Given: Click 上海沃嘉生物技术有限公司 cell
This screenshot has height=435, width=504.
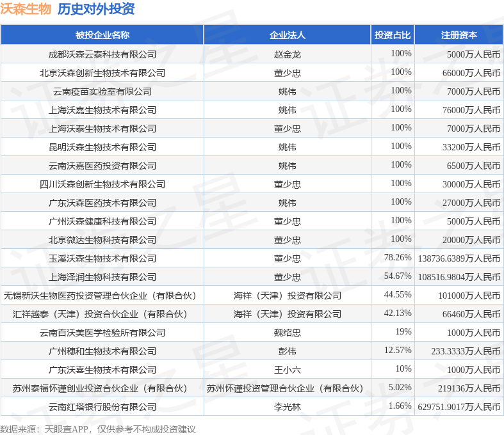Looking at the screenshot, I should pyautogui.click(x=102, y=110).
